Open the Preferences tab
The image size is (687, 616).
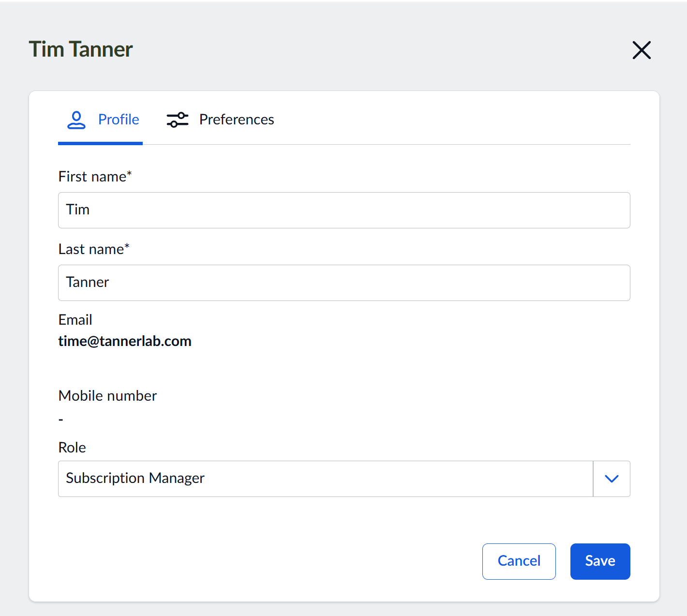[220, 120]
